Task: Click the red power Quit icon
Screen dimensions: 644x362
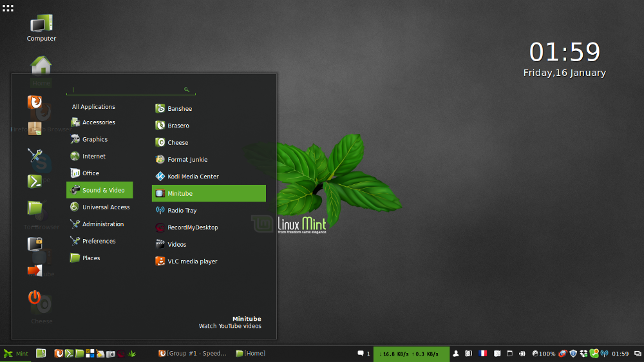Action: tap(35, 297)
